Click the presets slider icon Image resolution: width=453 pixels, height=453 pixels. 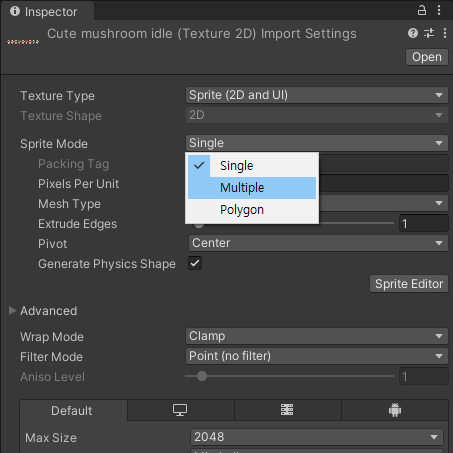tap(429, 33)
